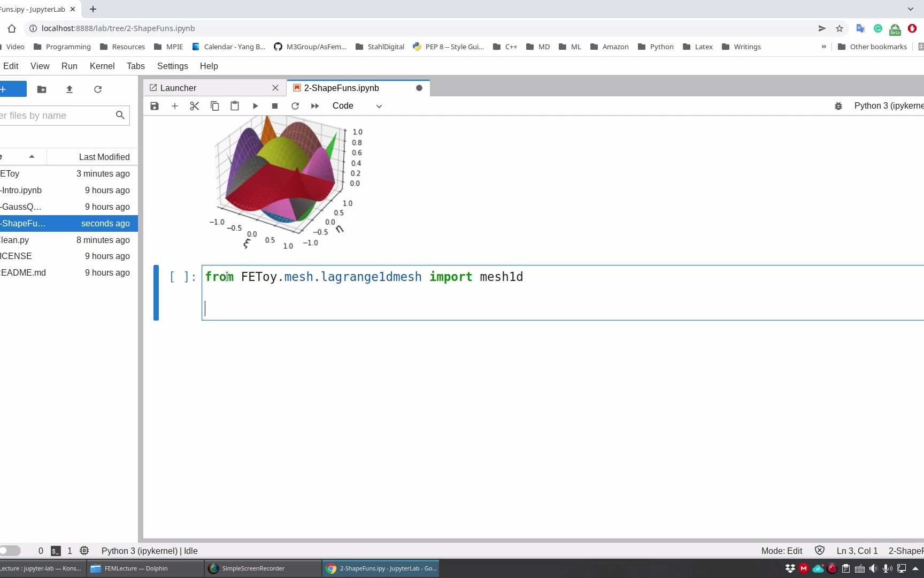Click Python 3 (ipykernel) | Idle status
Screen dimensions: 924x578
coord(150,551)
